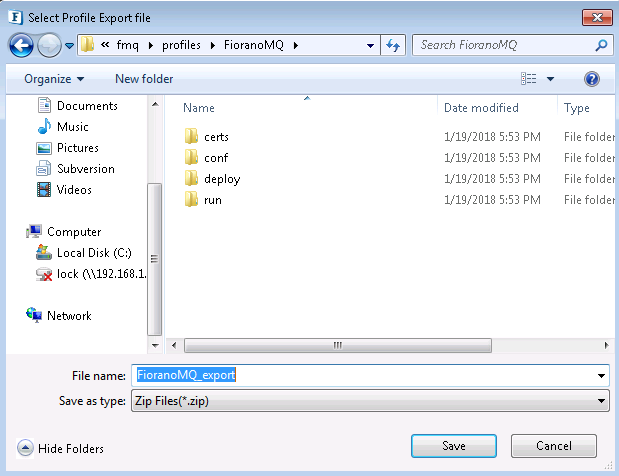
Task: Open the Organize menu
Action: (54, 79)
